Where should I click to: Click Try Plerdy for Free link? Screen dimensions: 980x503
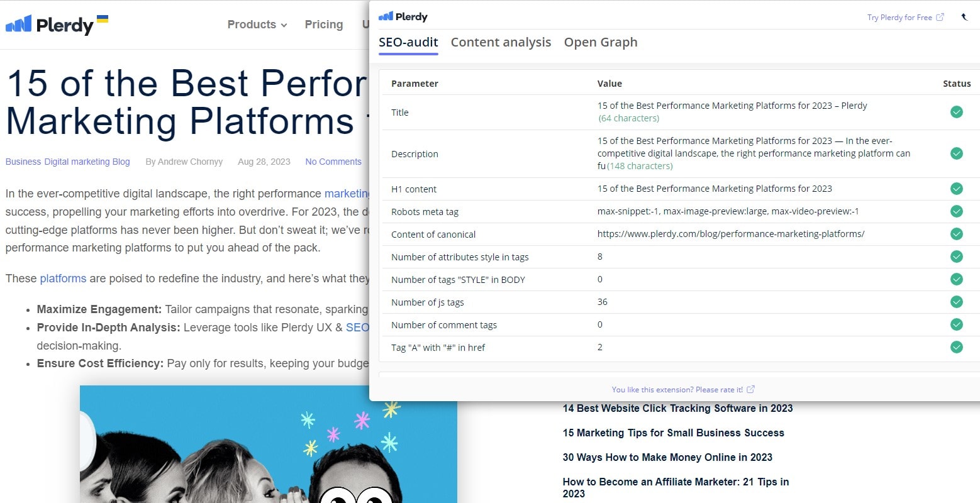pyautogui.click(x=899, y=17)
